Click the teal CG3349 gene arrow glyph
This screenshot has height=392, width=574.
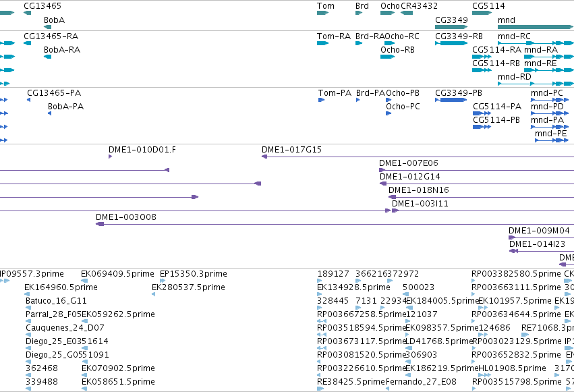[x=451, y=27]
